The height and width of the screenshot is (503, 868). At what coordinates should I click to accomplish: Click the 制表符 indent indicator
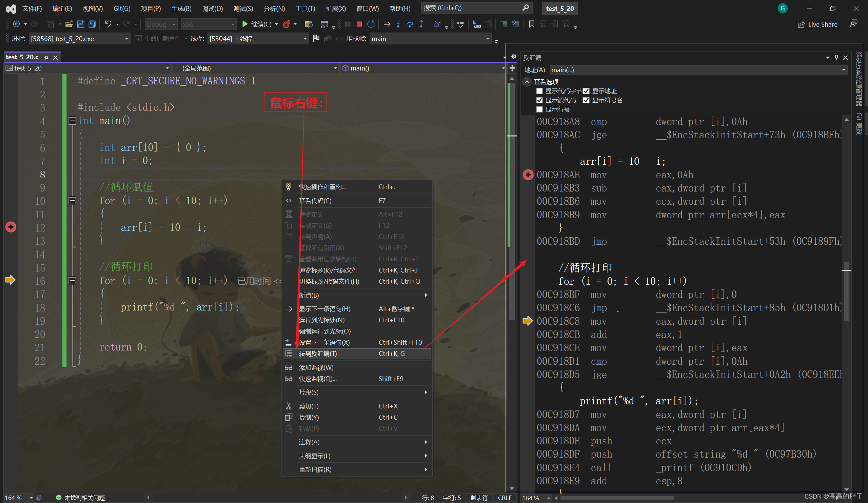coord(479,498)
